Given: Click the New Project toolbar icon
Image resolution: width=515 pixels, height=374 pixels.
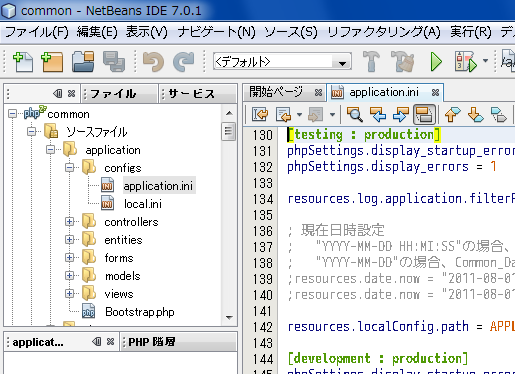Looking at the screenshot, I should (52, 61).
